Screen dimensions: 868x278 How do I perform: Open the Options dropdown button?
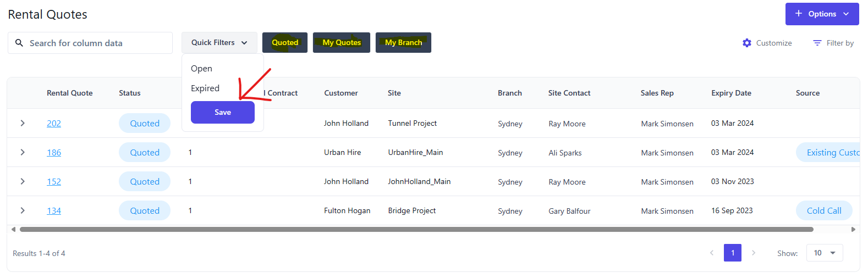tap(822, 14)
